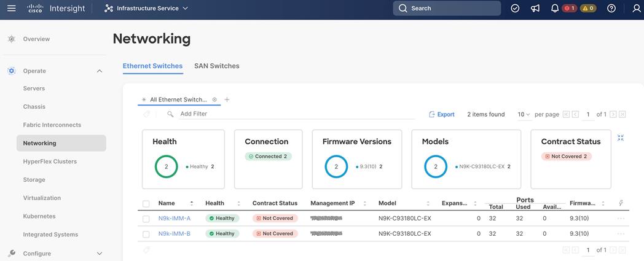The width and height of the screenshot is (644, 261).
Task: Select the All Ethernet Switches view tab
Action: coord(178,99)
